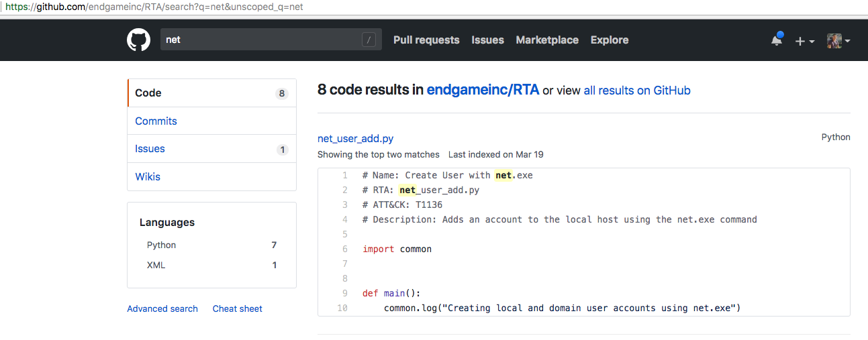This screenshot has width=868, height=340.
Task: Select the Code results tab
Action: (148, 93)
